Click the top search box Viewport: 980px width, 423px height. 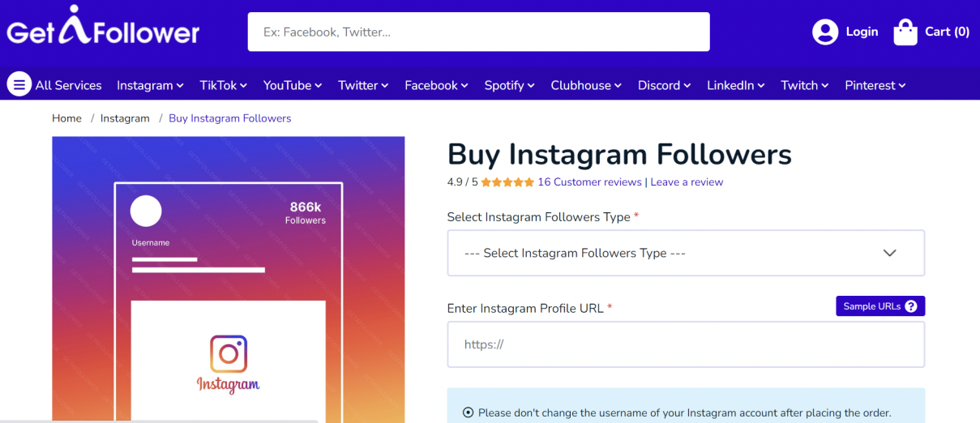click(x=478, y=32)
